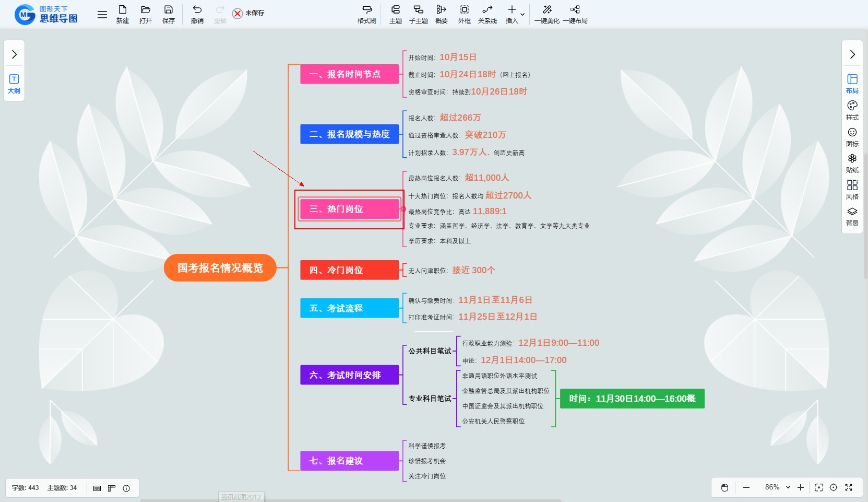Click the one-click beautify (一键美化) icon
The height and width of the screenshot is (502, 868).
pos(546,14)
